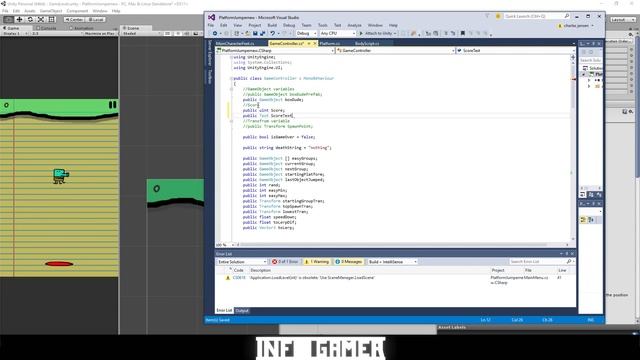This screenshot has width=640, height=360.
Task: Select the GameController.cs tab
Action: tap(287, 43)
